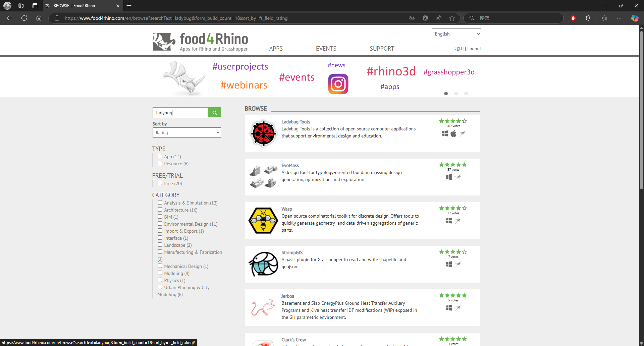
Task: Open browser settings and more menu
Action: pos(619,18)
